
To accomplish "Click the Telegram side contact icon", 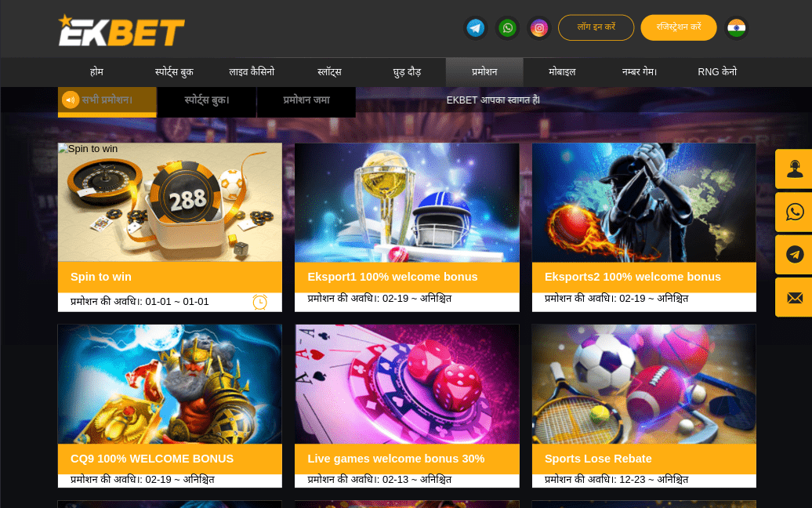I will pyautogui.click(x=795, y=254).
